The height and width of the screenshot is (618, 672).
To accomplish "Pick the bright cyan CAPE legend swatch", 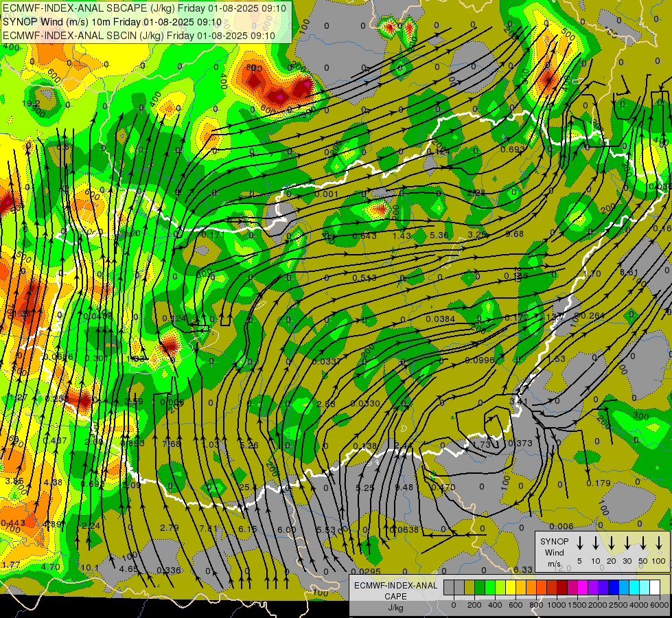I will [x=634, y=588].
